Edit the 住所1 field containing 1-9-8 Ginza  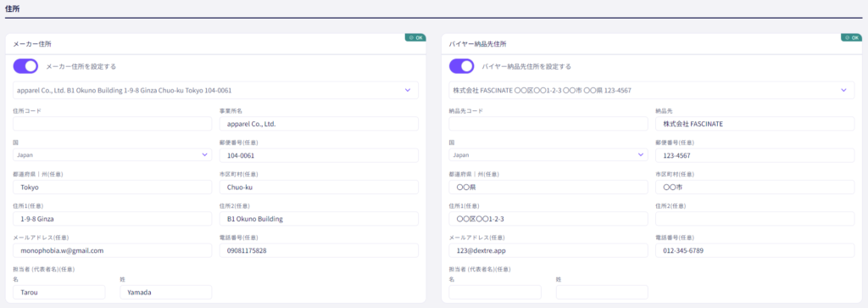pyautogui.click(x=113, y=218)
